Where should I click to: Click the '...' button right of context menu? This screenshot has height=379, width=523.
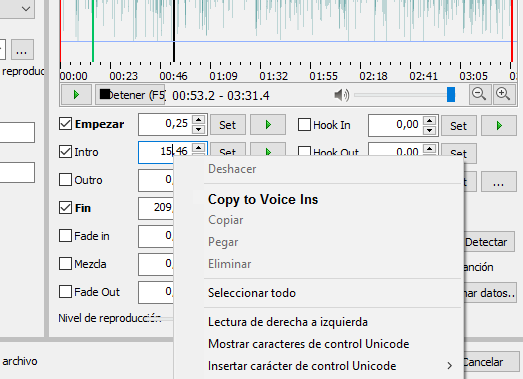point(499,182)
